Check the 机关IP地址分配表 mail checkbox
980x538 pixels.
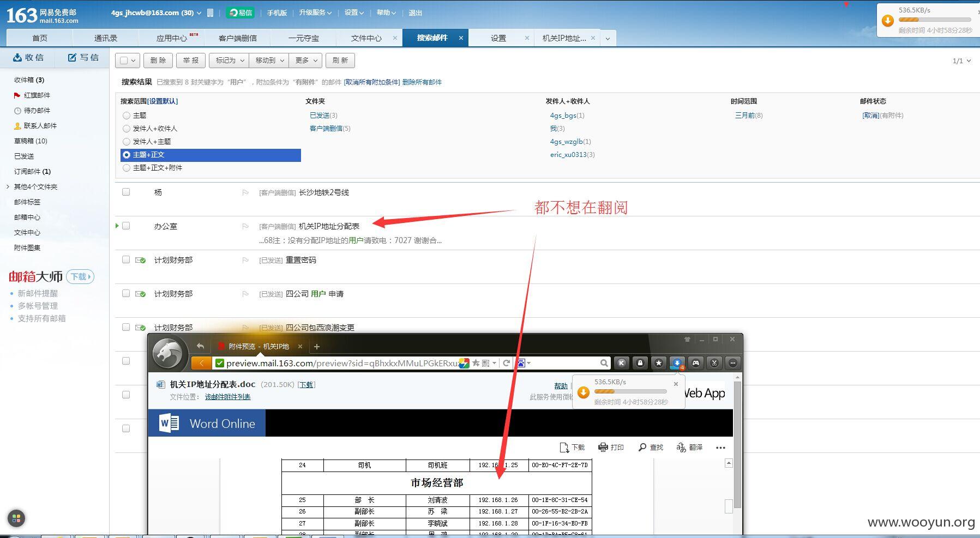126,226
